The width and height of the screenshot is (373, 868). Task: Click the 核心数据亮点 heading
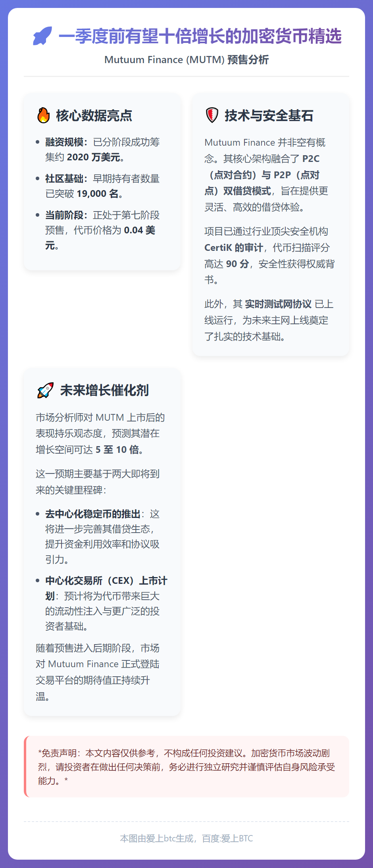[x=94, y=115]
